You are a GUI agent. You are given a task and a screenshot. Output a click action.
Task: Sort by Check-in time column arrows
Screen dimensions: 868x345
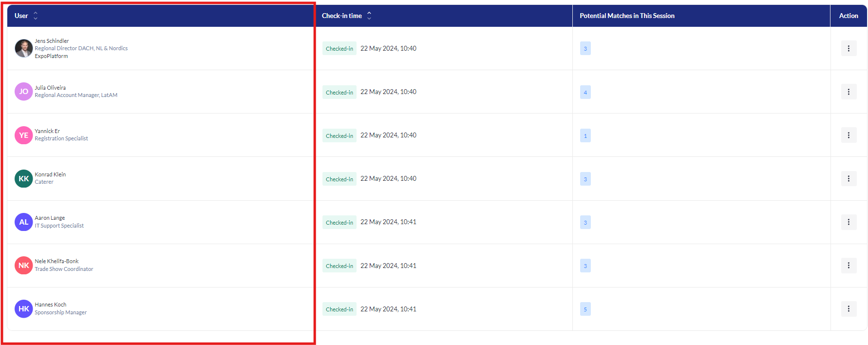[369, 16]
